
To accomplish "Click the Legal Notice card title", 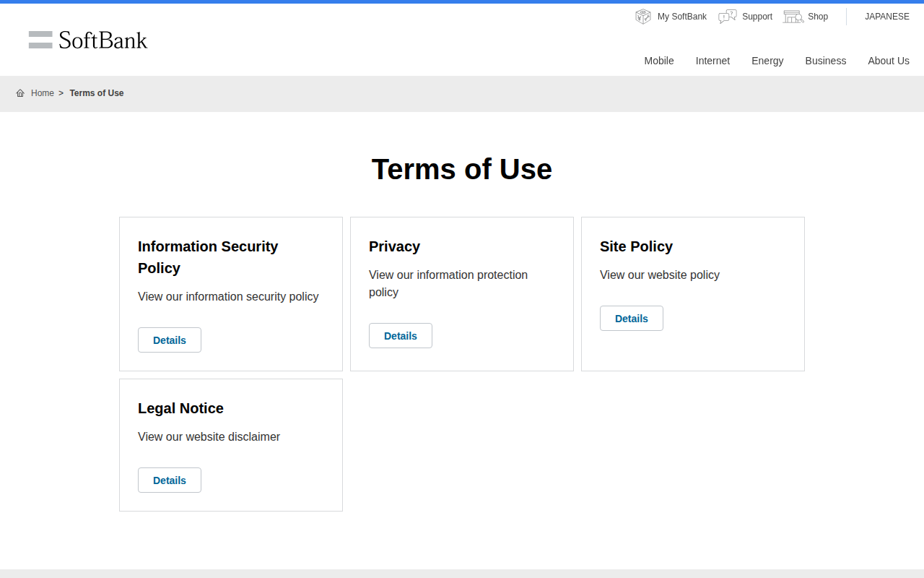I will point(180,408).
